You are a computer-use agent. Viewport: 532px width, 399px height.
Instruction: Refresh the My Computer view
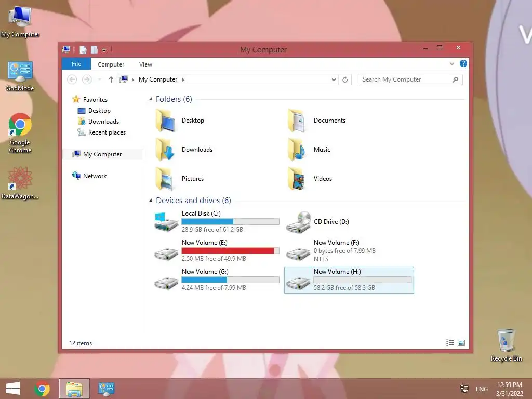click(x=345, y=79)
